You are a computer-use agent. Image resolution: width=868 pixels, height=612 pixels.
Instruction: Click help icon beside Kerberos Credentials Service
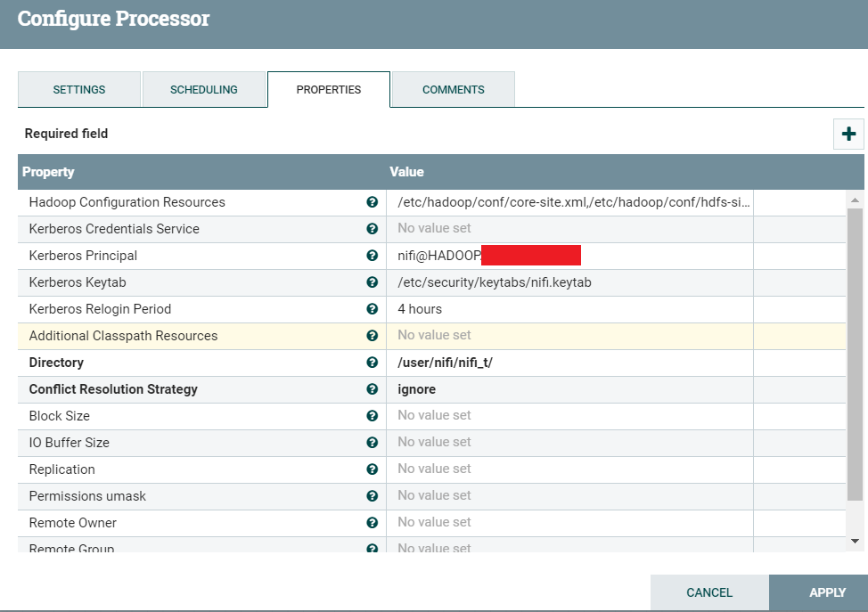373,229
